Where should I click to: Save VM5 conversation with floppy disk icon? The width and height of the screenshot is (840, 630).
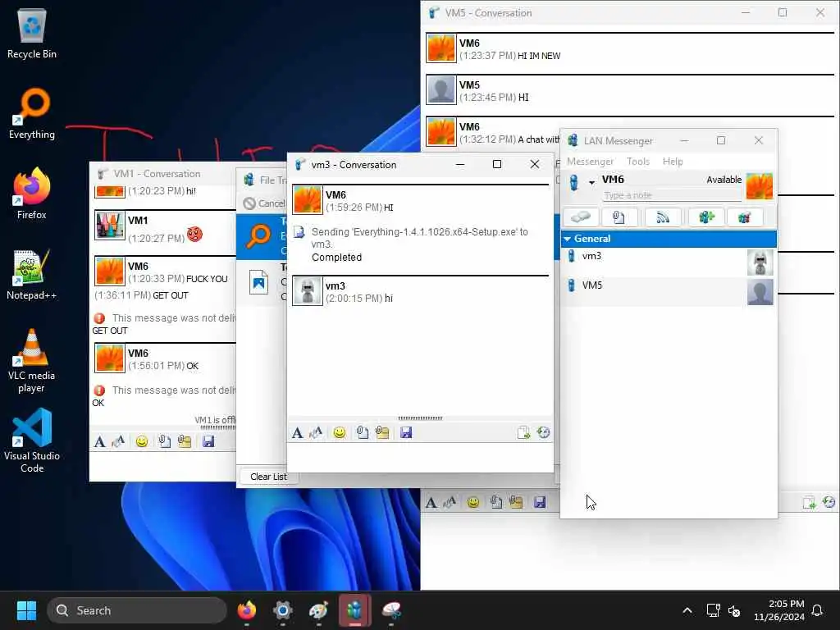click(540, 503)
